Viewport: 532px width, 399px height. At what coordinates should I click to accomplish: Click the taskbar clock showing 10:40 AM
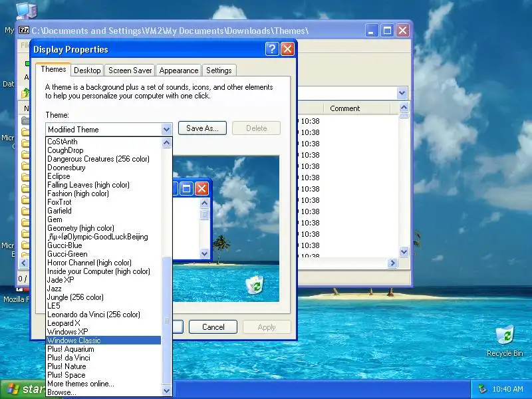pyautogui.click(x=507, y=389)
